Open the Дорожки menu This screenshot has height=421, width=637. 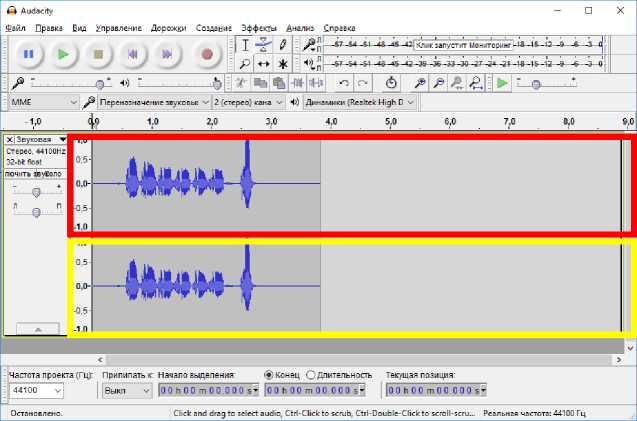(168, 28)
